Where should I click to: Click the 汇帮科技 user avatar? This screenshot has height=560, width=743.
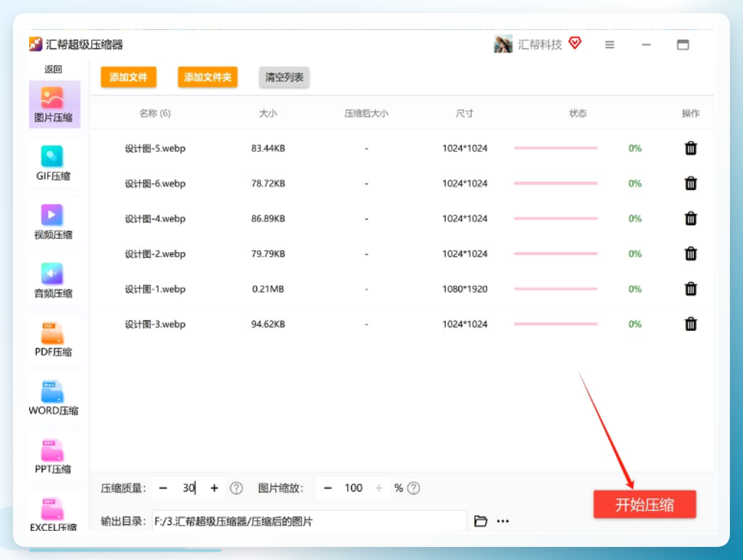(x=503, y=44)
